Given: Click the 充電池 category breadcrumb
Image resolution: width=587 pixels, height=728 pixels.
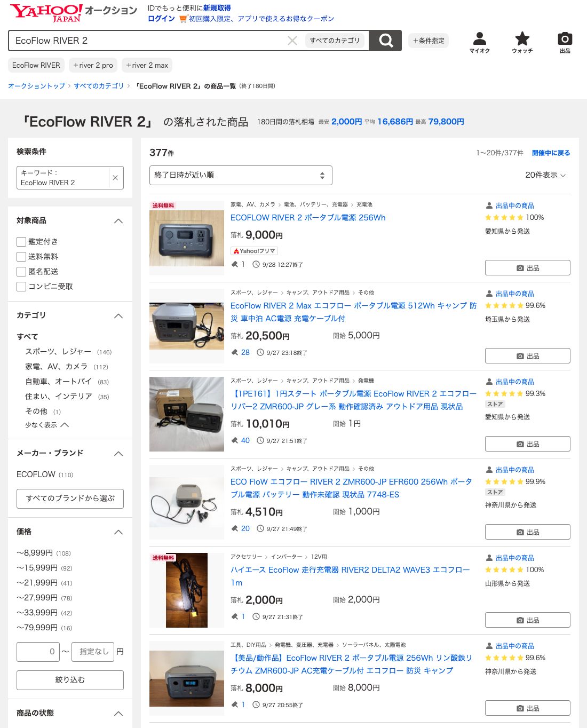Looking at the screenshot, I should click(364, 204).
